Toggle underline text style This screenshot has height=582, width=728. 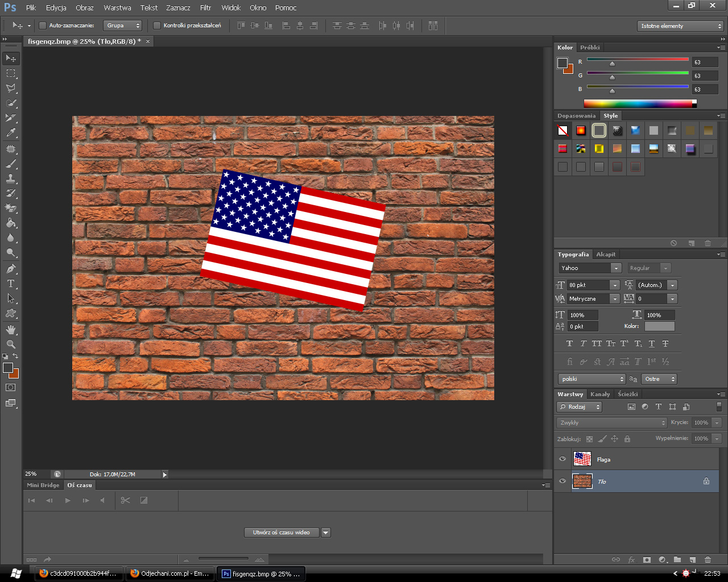click(652, 343)
